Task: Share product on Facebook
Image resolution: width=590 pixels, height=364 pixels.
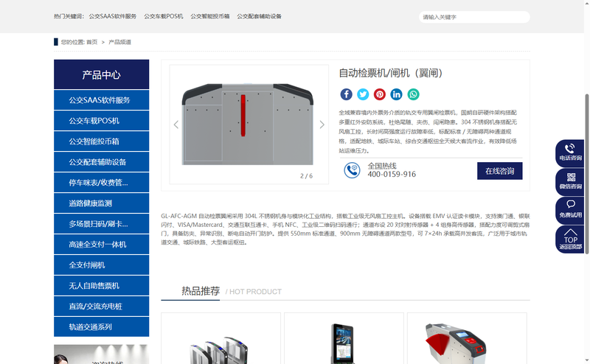Action: pos(346,94)
